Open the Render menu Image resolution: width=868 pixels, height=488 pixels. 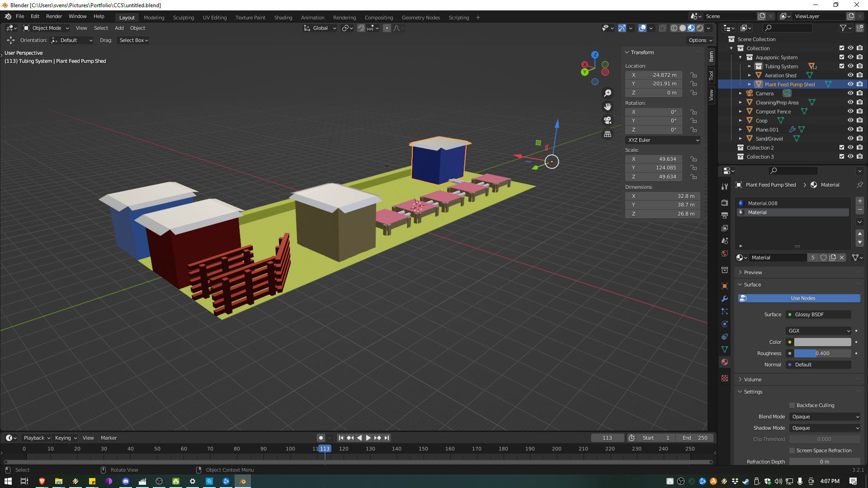[54, 16]
